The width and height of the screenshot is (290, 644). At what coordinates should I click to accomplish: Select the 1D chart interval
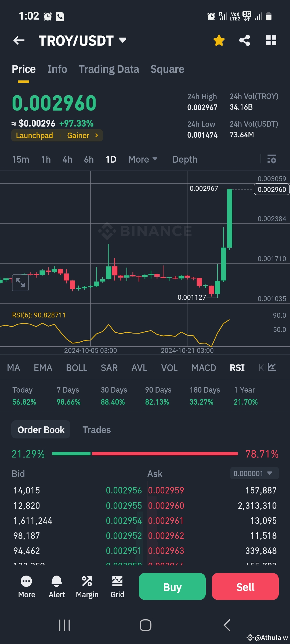[111, 159]
